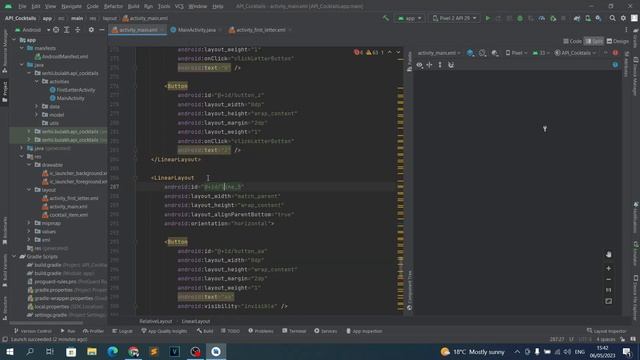Expand the values folder in tree
640x360 pixels.
pos(29,231)
